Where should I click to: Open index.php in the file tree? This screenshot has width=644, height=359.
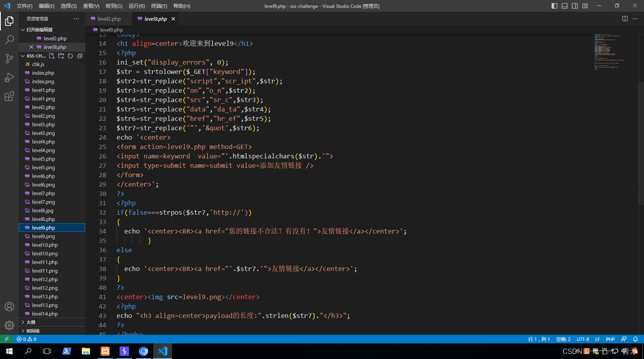pyautogui.click(x=52, y=73)
